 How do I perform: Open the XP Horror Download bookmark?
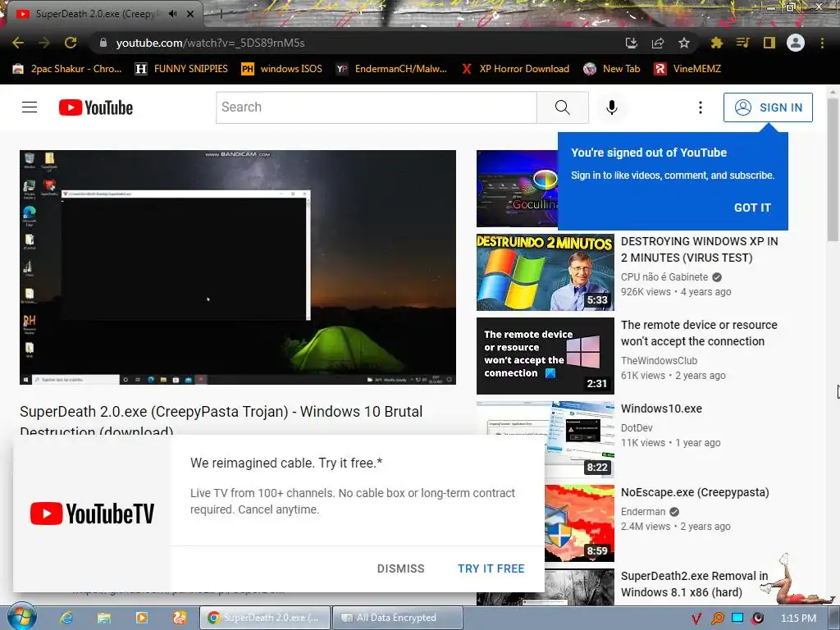coord(515,69)
